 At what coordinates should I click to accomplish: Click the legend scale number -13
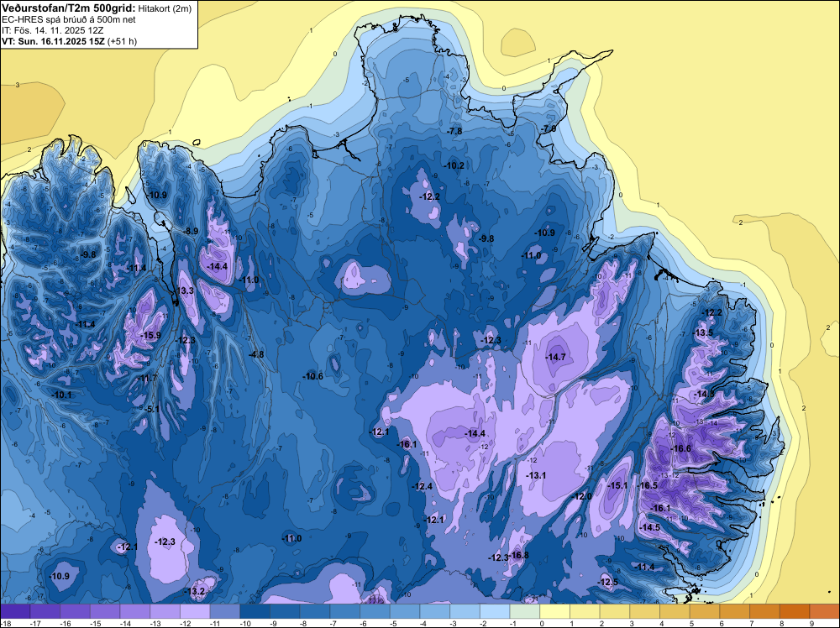click(x=156, y=623)
